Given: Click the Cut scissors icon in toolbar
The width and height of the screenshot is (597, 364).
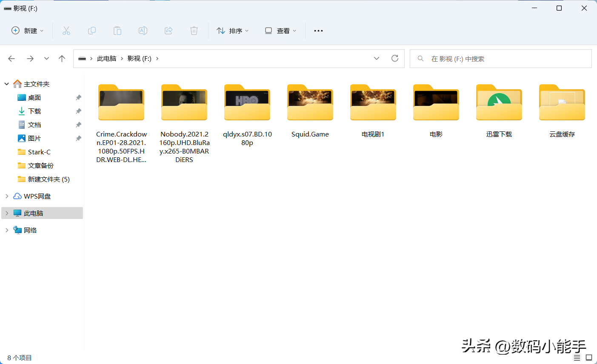Looking at the screenshot, I should (x=66, y=31).
